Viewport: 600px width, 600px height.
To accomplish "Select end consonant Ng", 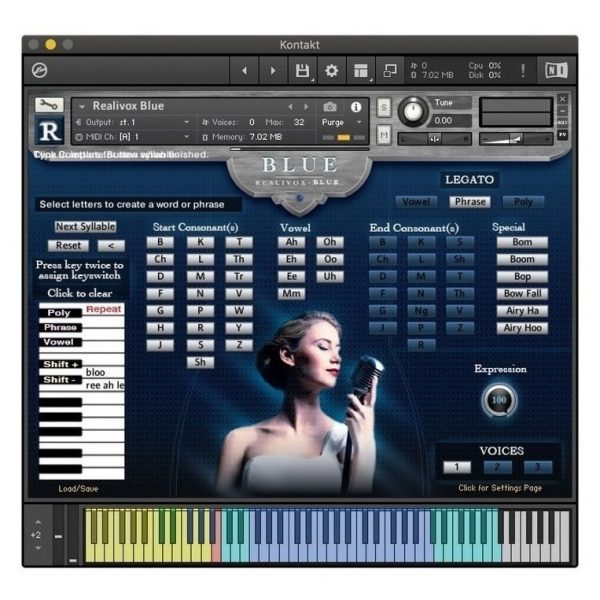I will (421, 310).
